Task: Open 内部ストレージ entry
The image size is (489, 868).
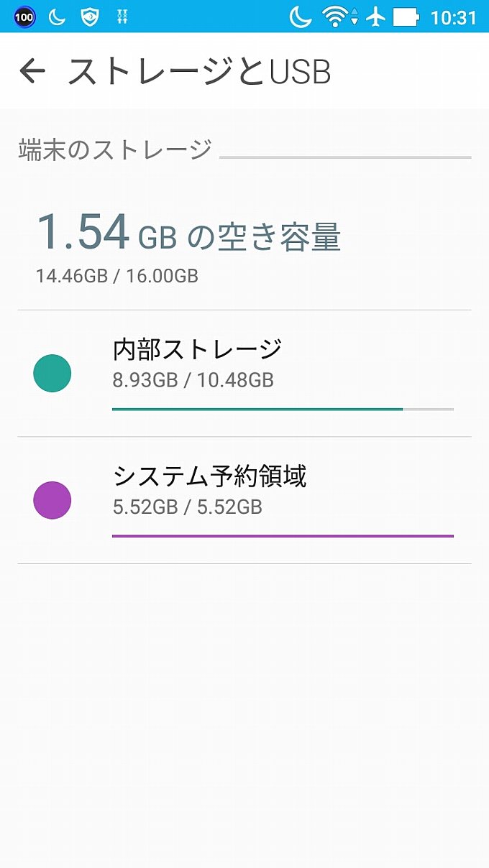Action: pos(244,374)
